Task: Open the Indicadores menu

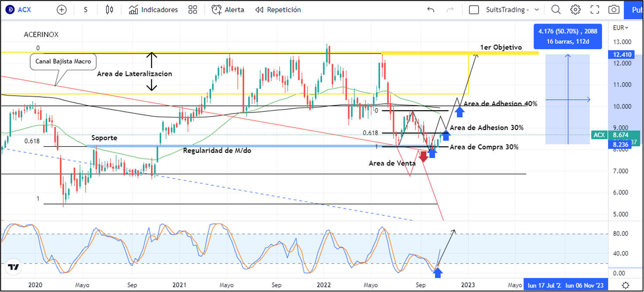Action: pyautogui.click(x=154, y=10)
